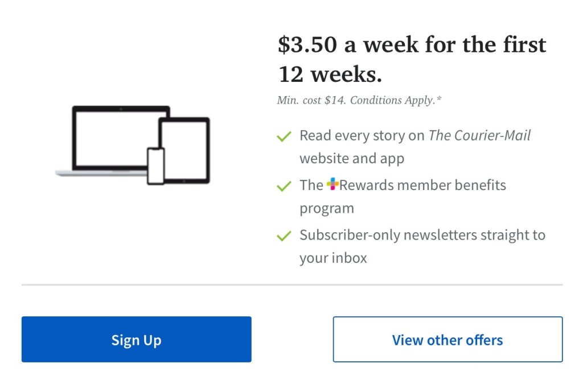
Task: Click the website and app text
Action: point(352,158)
